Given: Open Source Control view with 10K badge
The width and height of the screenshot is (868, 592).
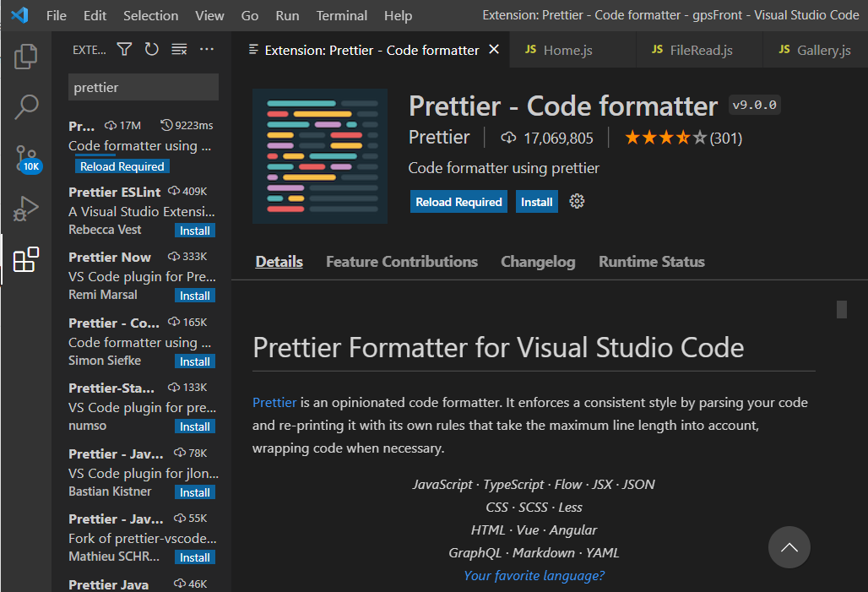Looking at the screenshot, I should 26,159.
